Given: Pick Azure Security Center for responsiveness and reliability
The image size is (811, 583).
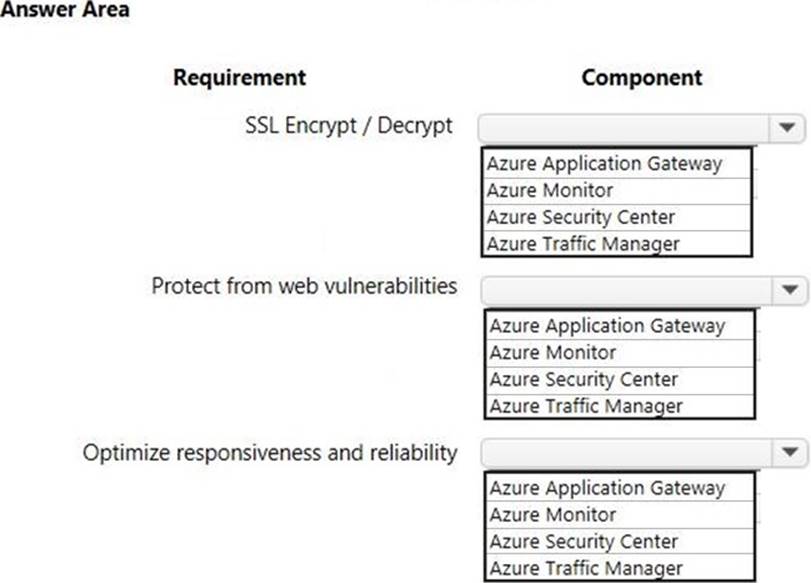Looking at the screenshot, I should coord(584,541).
